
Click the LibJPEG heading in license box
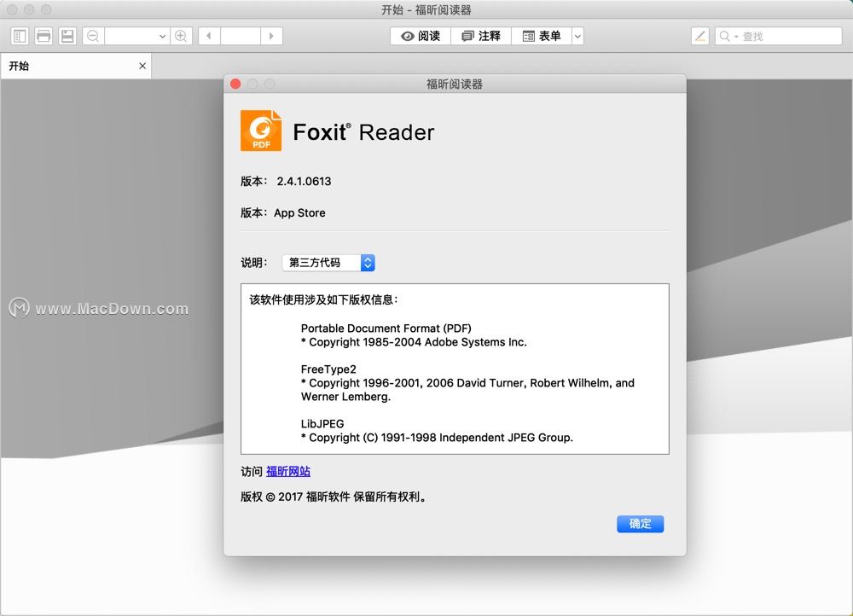tap(322, 424)
